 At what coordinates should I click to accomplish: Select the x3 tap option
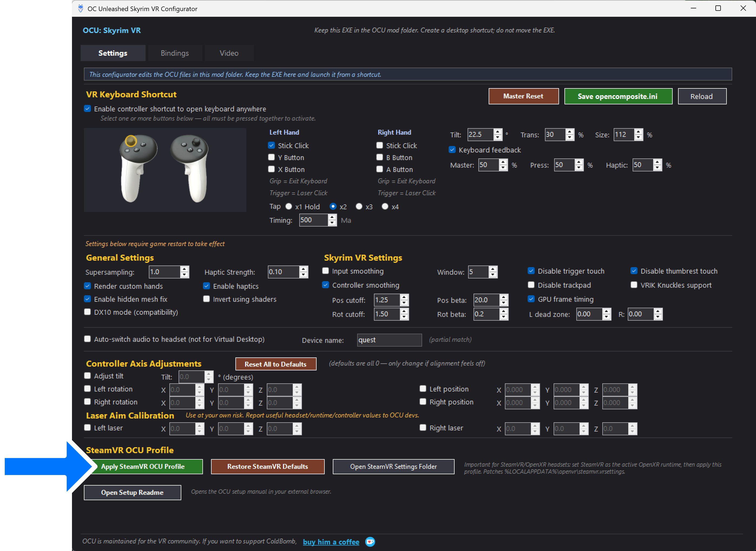pyautogui.click(x=359, y=207)
